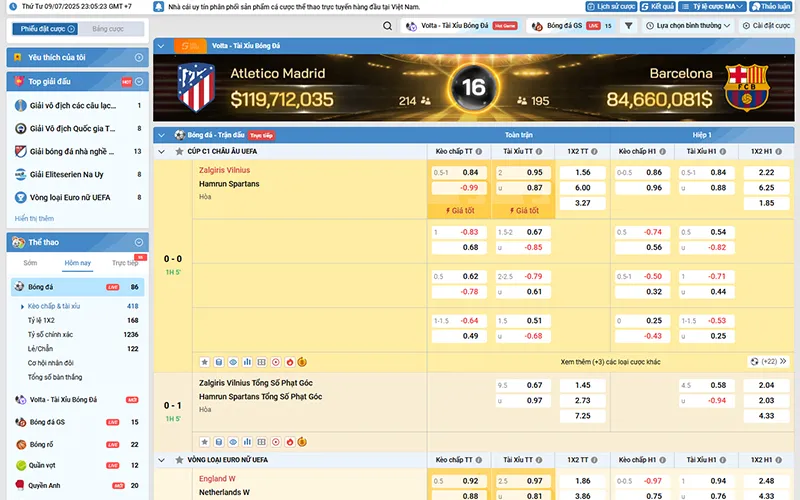Open the Tỷ lệ cược MA dropdown
Image resolution: width=800 pixels, height=500 pixels.
[x=717, y=6]
